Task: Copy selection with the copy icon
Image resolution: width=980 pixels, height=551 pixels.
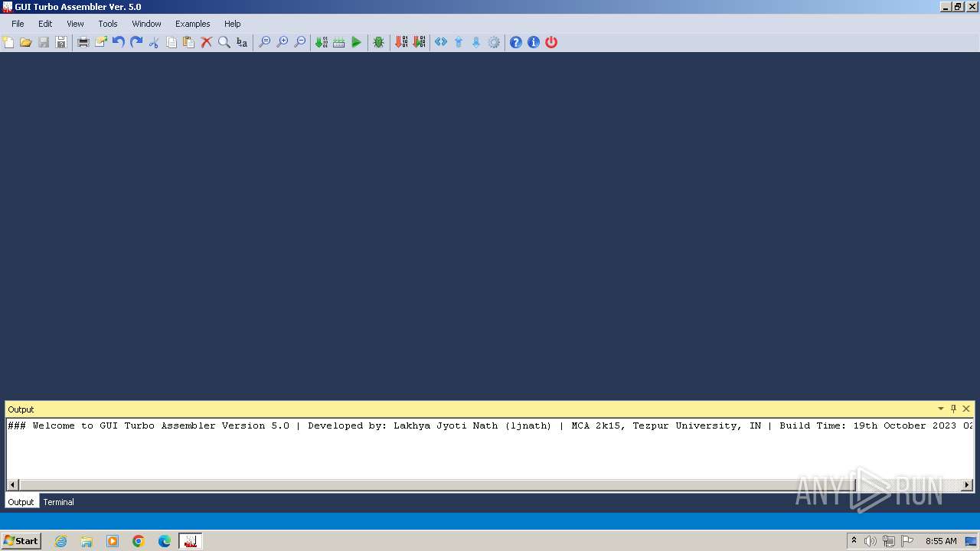Action: click(x=171, y=42)
